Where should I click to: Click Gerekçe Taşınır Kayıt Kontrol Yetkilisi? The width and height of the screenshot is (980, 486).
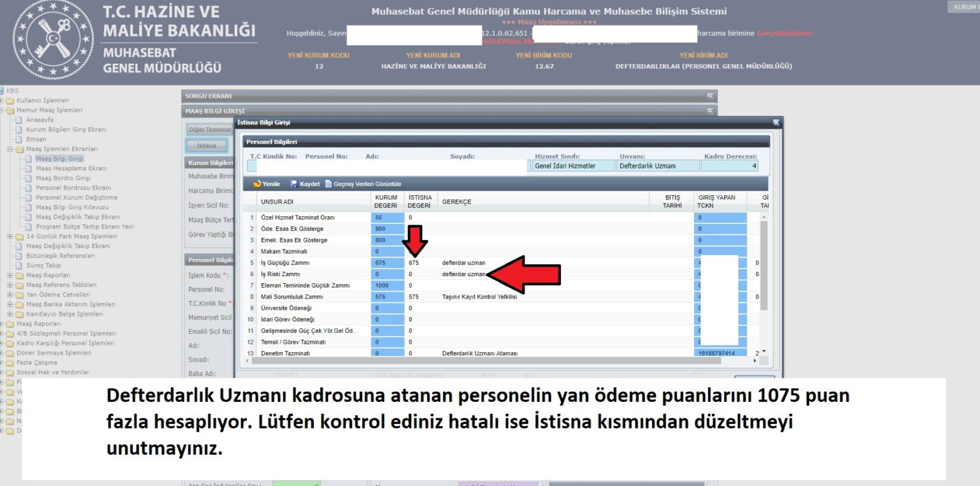coord(479,297)
